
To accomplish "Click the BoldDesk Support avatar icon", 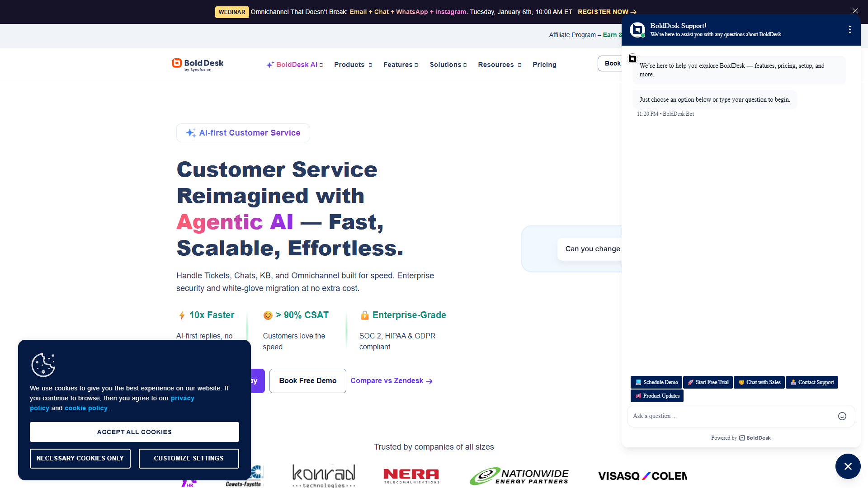I will pyautogui.click(x=637, y=30).
